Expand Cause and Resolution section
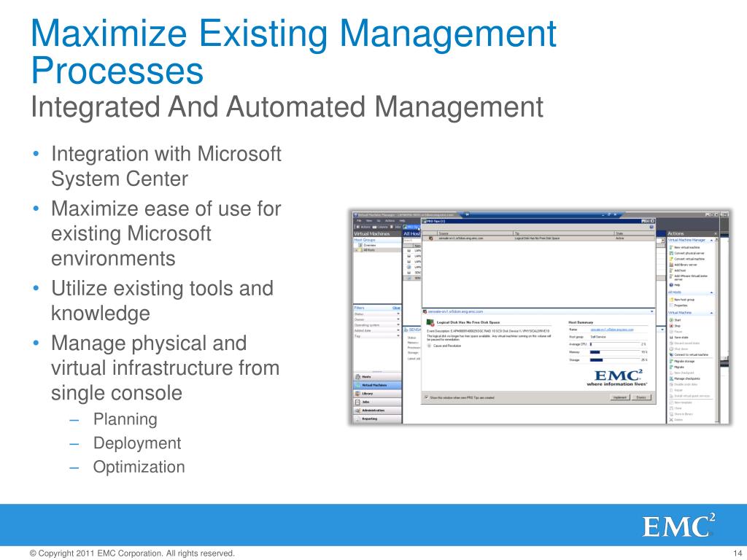747x560 pixels. point(429,346)
